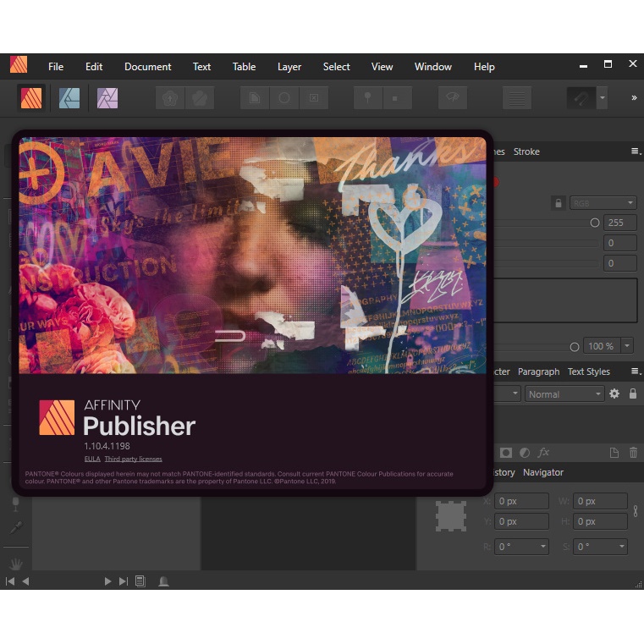Toggle the colour model lock beside RGB
Image resolution: width=644 pixels, height=644 pixels.
(x=558, y=203)
